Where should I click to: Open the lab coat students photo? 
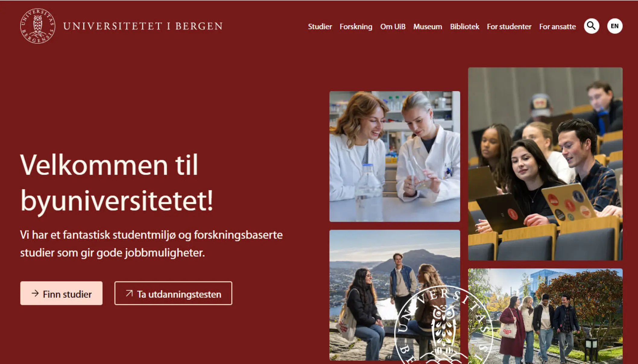394,156
